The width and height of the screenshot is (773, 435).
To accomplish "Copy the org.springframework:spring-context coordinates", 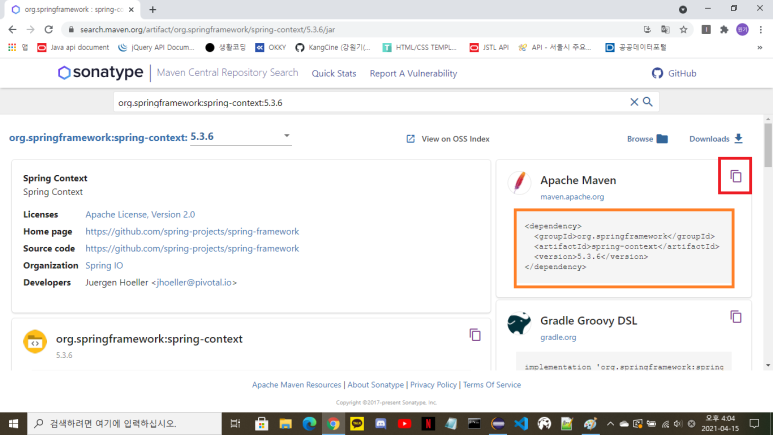I will click(x=475, y=335).
